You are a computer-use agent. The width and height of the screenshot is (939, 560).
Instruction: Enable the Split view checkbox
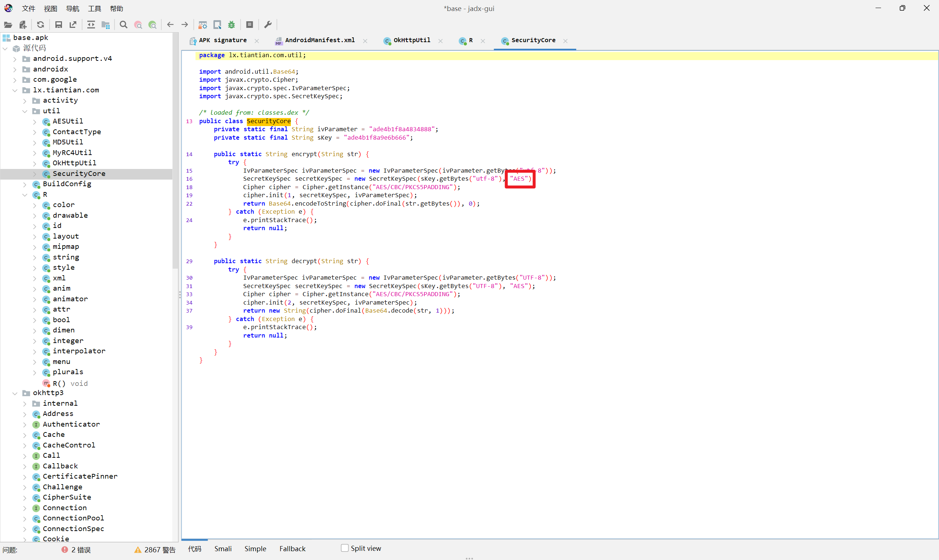[x=345, y=548]
